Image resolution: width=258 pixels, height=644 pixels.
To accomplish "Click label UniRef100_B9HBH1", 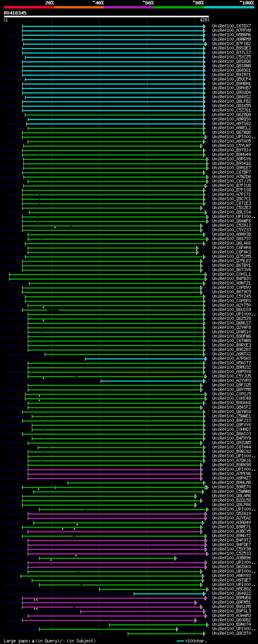I will point(231,84).
